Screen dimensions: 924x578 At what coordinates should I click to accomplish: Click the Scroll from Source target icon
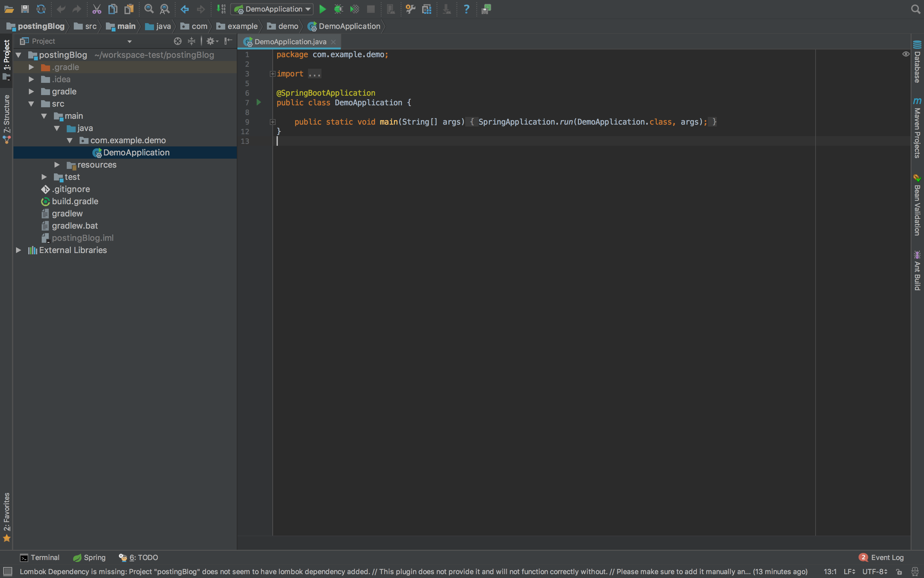click(177, 41)
